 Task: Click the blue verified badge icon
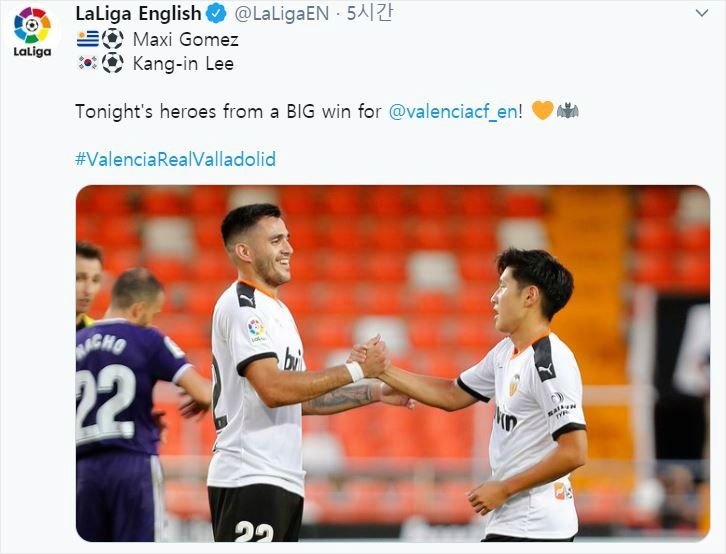[216, 14]
